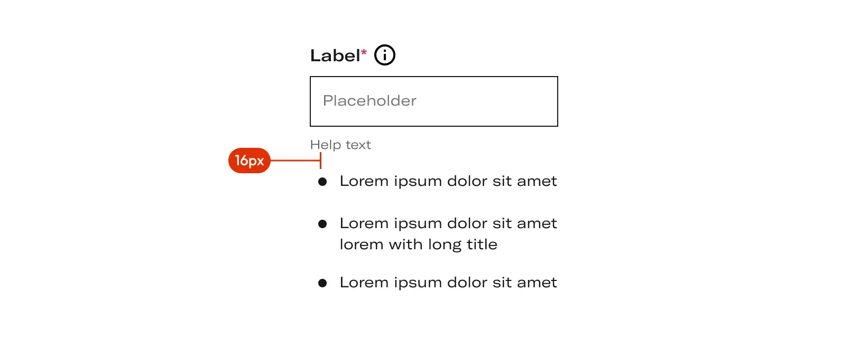Click the Help text caption
This screenshot has height=338, width=868.
(340, 145)
